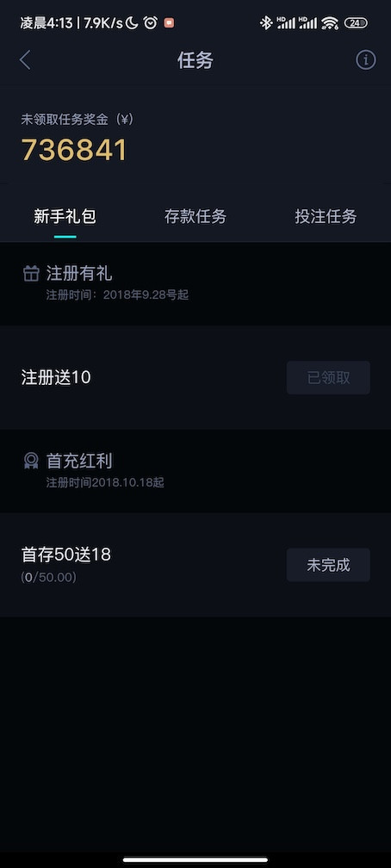The width and height of the screenshot is (391, 868).
Task: Tap the alarm clock status icon
Action: click(x=150, y=22)
